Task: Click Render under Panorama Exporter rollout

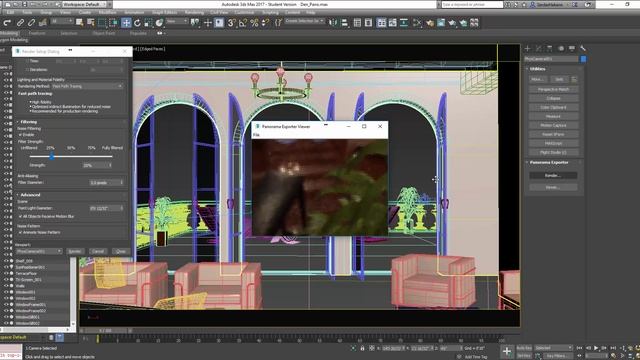Action: tap(553, 176)
